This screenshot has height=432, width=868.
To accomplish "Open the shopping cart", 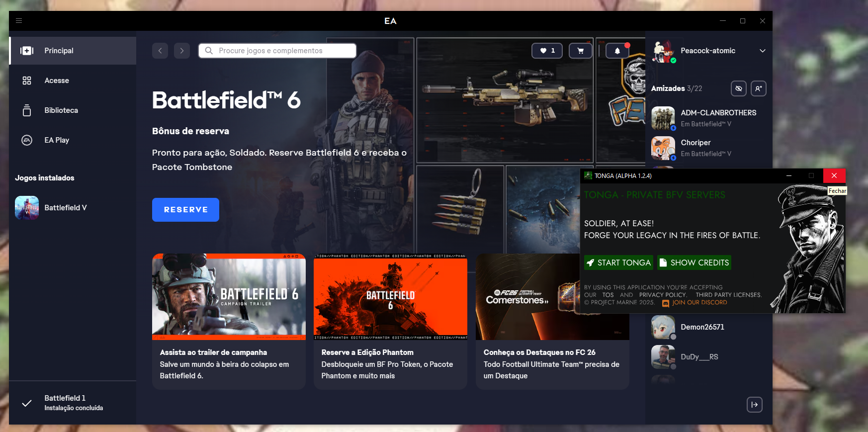I will [x=580, y=51].
